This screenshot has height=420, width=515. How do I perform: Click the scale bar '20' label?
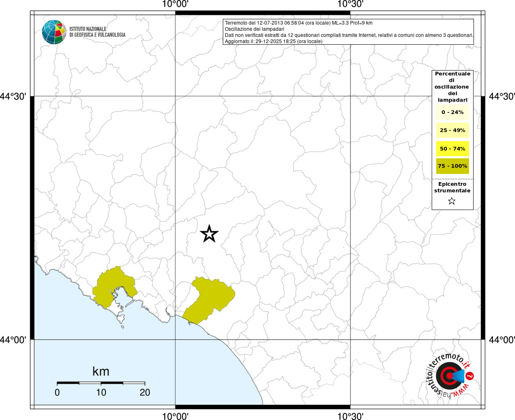point(145,393)
